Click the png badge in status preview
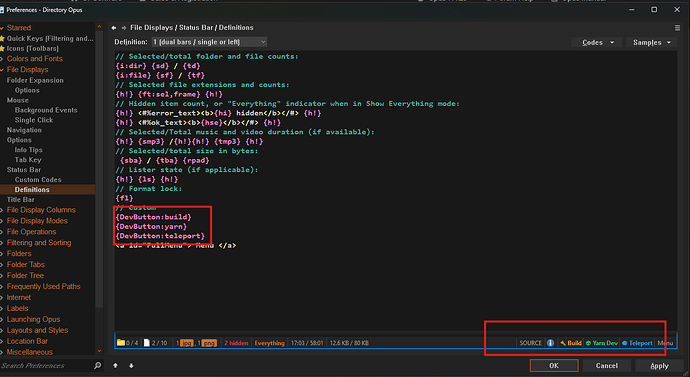690x377 pixels. point(209,343)
